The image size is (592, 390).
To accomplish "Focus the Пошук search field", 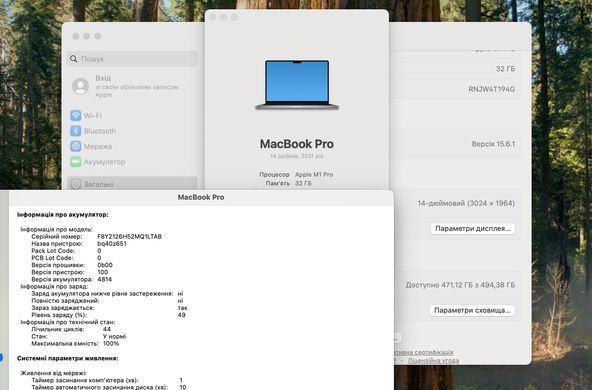I will tap(133, 59).
